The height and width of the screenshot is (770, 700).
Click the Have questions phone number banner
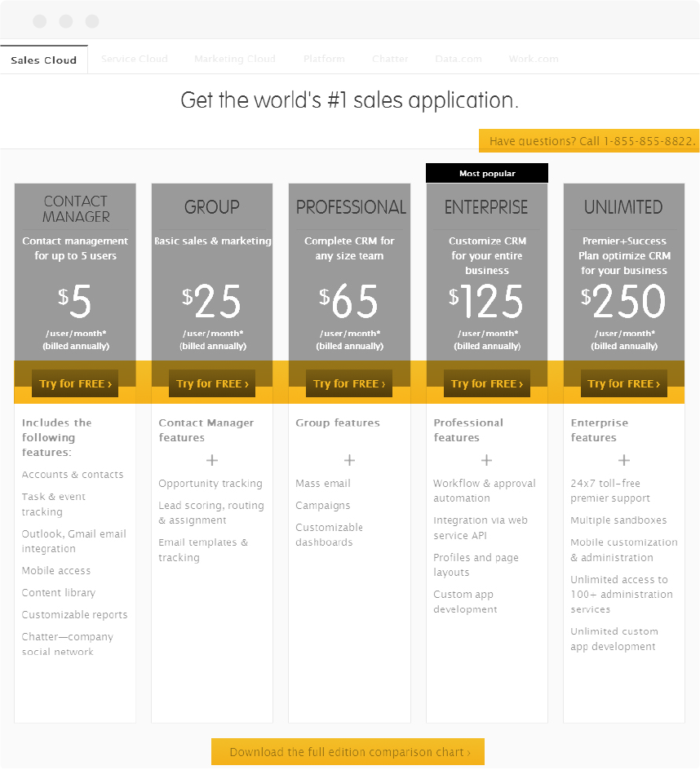[x=588, y=140]
